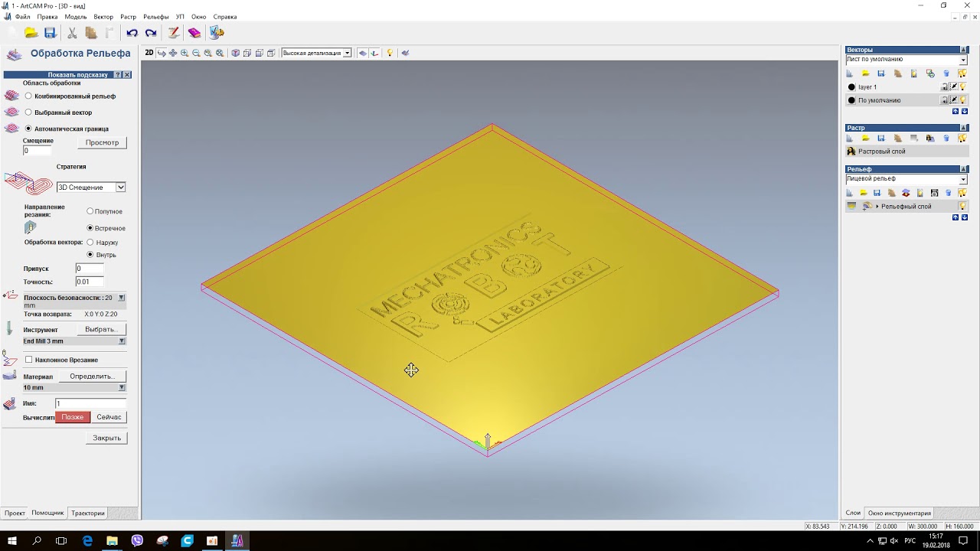Select Комбинированный рельеф option
Viewport: 980px width, 551px height.
[28, 96]
